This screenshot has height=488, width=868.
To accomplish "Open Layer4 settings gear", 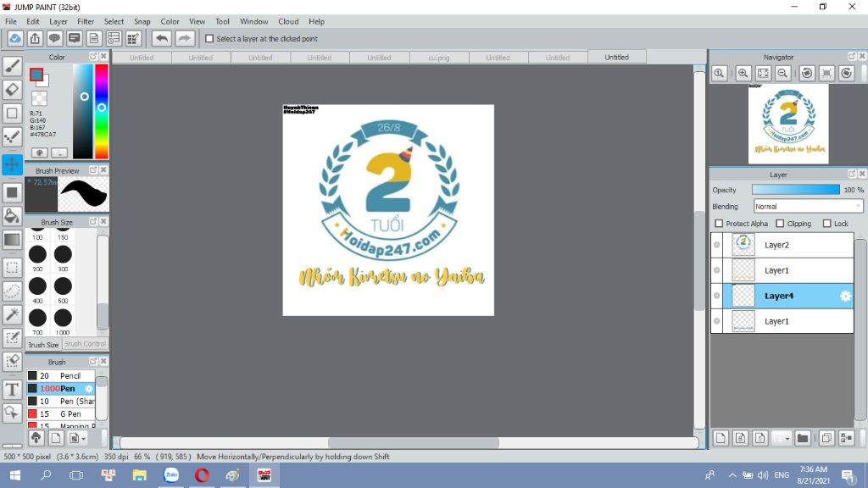I will point(845,296).
